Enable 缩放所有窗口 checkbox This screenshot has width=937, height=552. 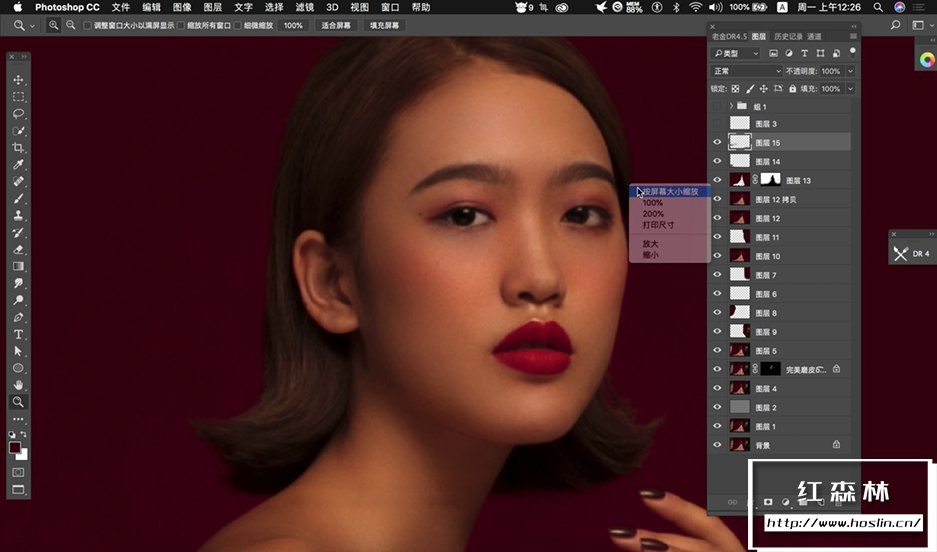pyautogui.click(x=180, y=25)
